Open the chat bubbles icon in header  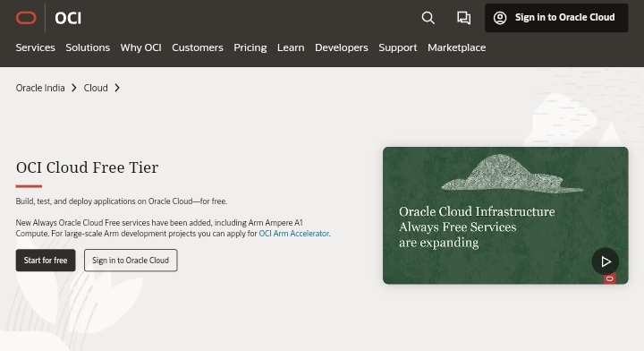[463, 18]
